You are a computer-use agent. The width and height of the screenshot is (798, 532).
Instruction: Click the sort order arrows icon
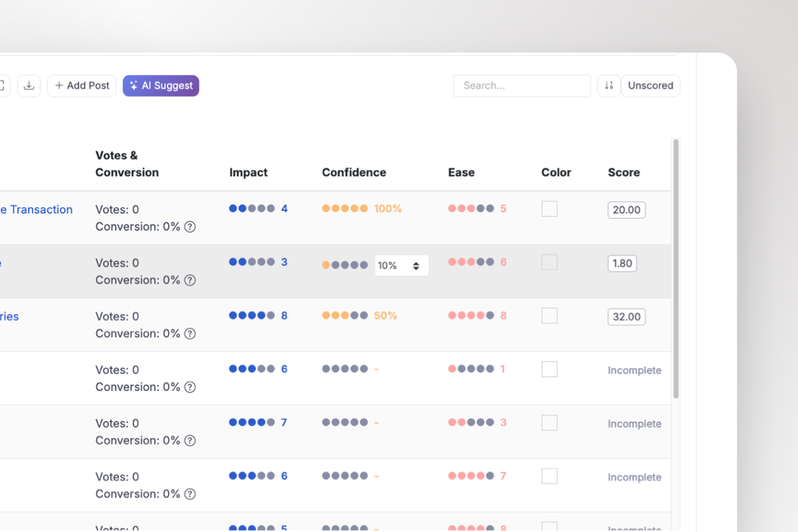pyautogui.click(x=608, y=86)
